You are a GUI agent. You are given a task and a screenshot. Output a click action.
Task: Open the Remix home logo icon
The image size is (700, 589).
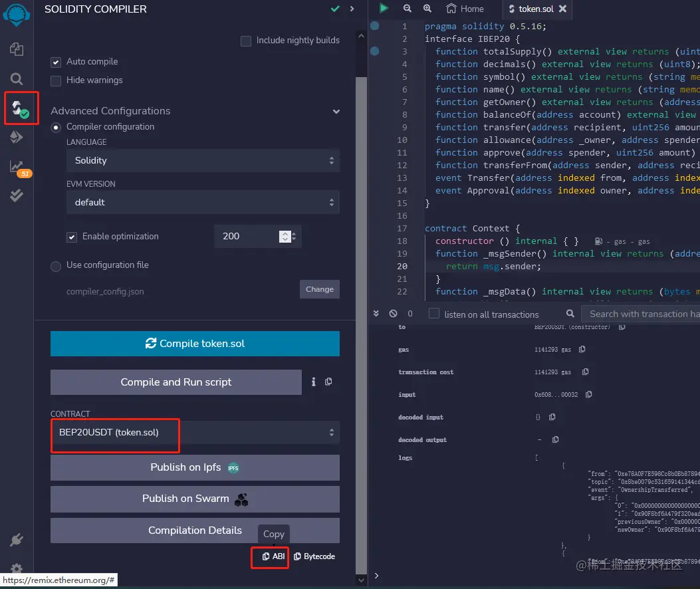[17, 14]
